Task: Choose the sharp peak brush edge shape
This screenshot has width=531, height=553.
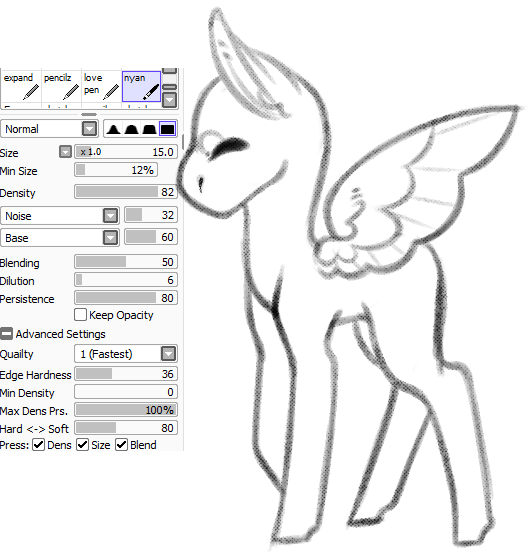Action: [114, 129]
